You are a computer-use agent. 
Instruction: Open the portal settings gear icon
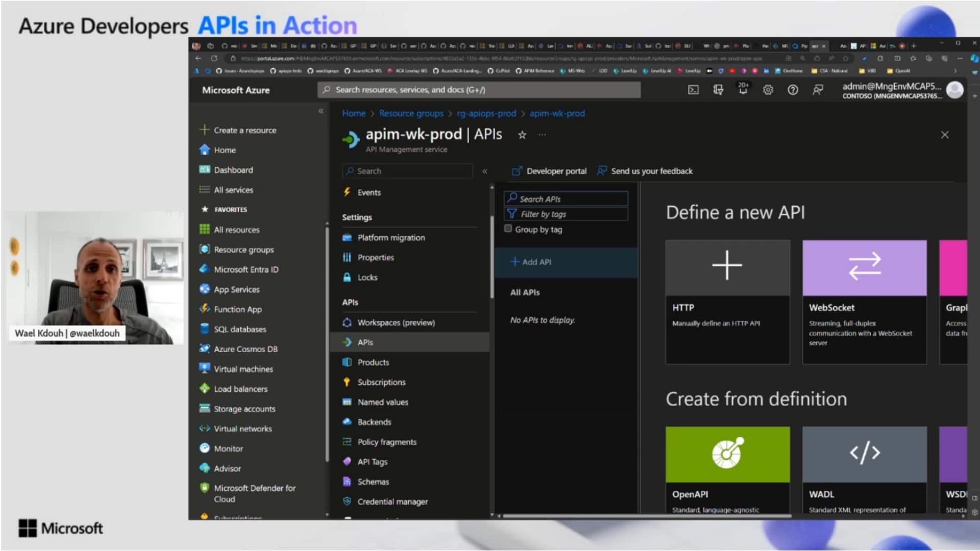coord(768,90)
